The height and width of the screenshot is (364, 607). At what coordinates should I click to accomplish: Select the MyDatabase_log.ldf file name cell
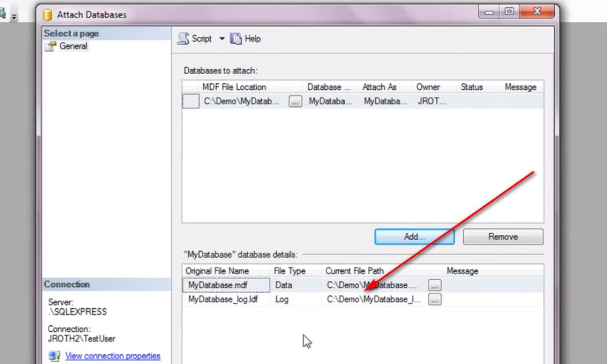[x=223, y=299]
